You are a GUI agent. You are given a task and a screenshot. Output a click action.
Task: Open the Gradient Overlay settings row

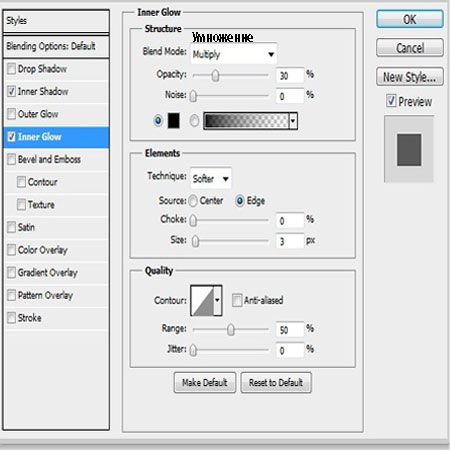coord(56,273)
